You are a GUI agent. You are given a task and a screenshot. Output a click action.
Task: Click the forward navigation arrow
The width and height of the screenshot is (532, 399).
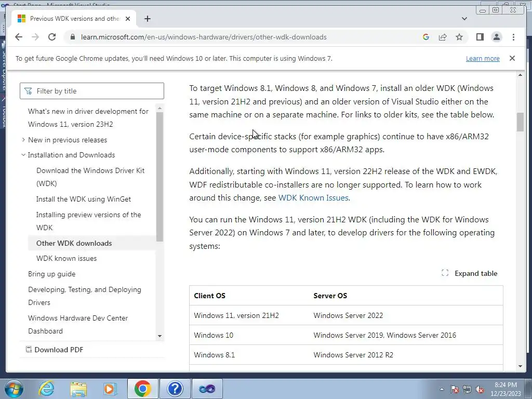[x=35, y=37]
